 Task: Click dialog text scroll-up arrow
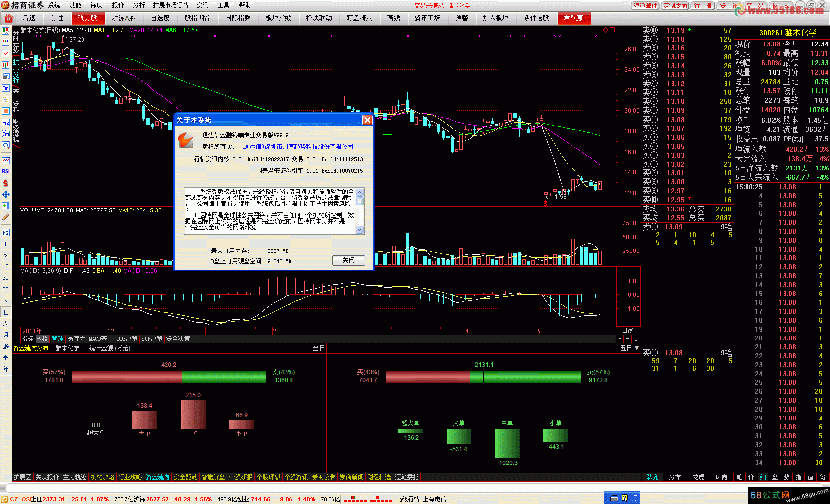pyautogui.click(x=360, y=192)
